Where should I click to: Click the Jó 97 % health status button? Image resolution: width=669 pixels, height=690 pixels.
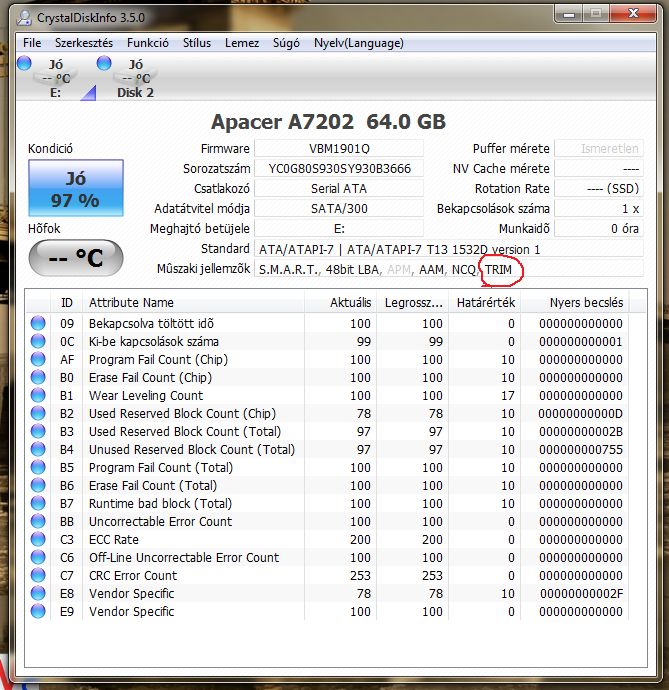coord(76,188)
